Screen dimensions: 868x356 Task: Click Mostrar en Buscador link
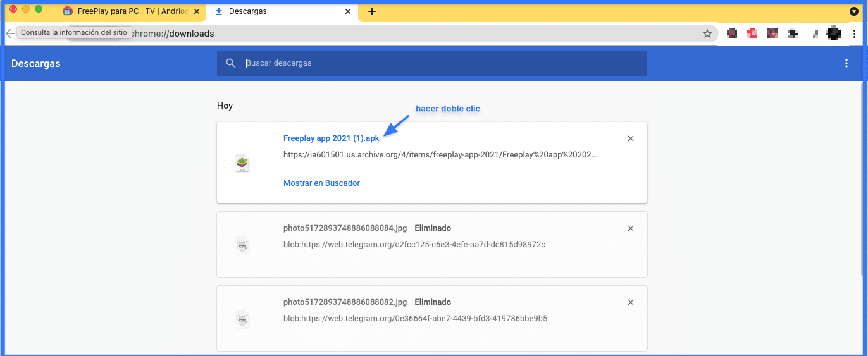click(x=321, y=183)
